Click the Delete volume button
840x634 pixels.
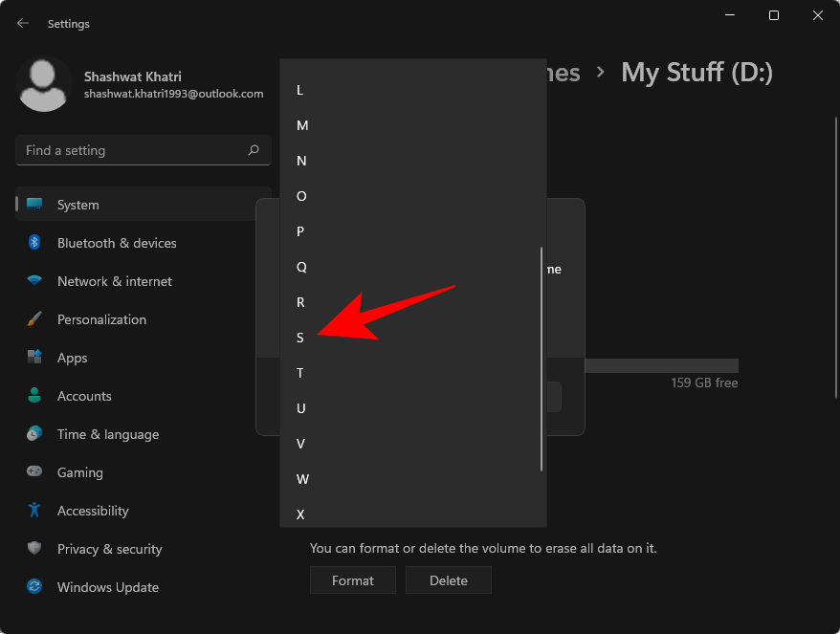pos(448,580)
